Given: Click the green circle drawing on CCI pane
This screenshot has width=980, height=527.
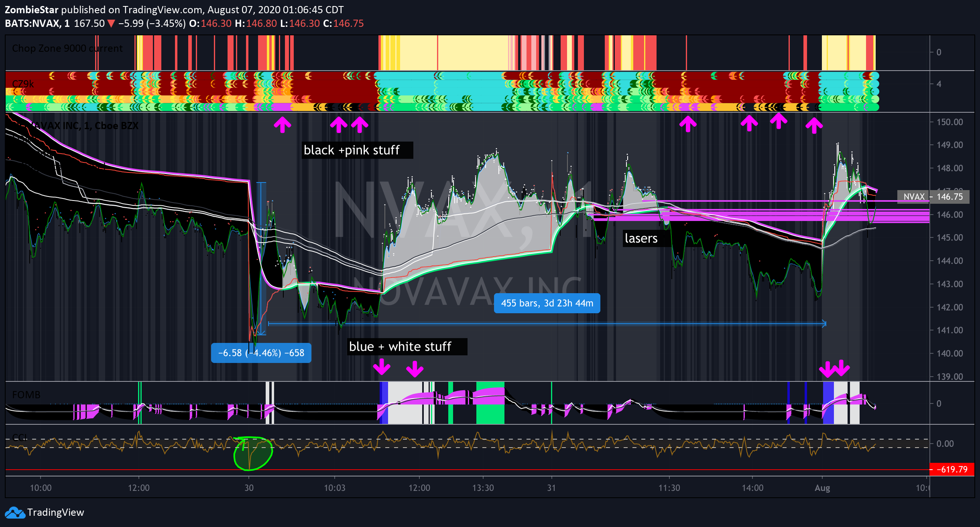Looking at the screenshot, I should tap(253, 453).
